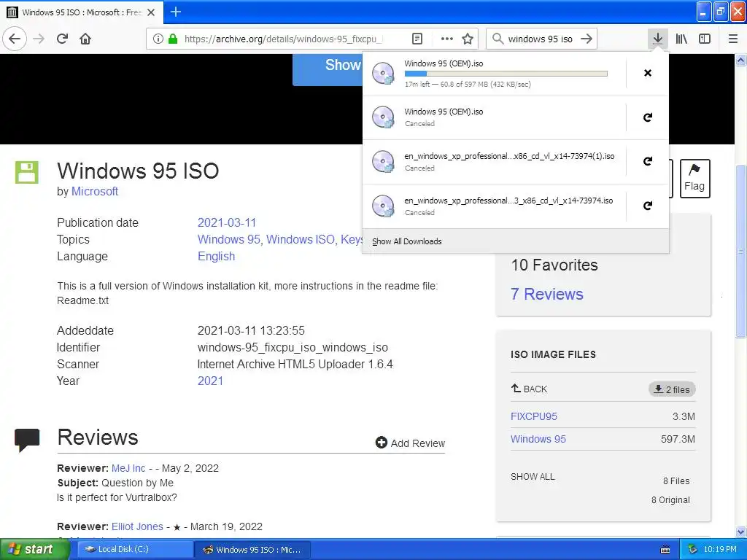This screenshot has width=747, height=560.
Task: Expand SHOW ALL files
Action: pos(533,477)
